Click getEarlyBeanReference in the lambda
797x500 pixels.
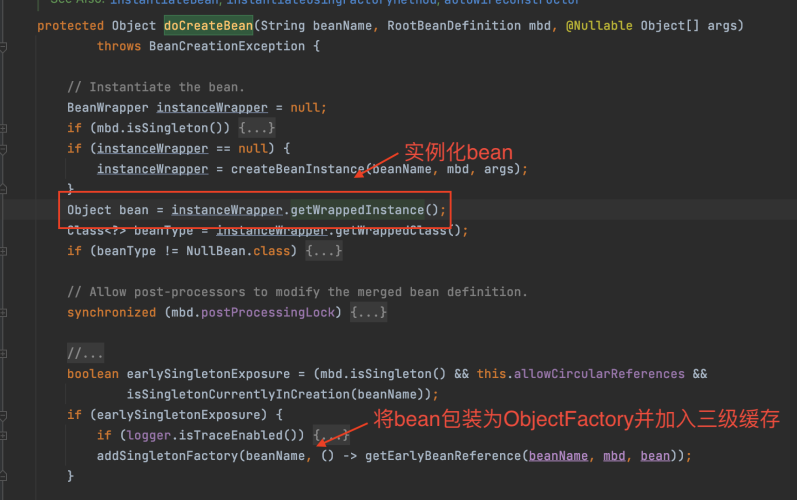[x=434, y=455]
